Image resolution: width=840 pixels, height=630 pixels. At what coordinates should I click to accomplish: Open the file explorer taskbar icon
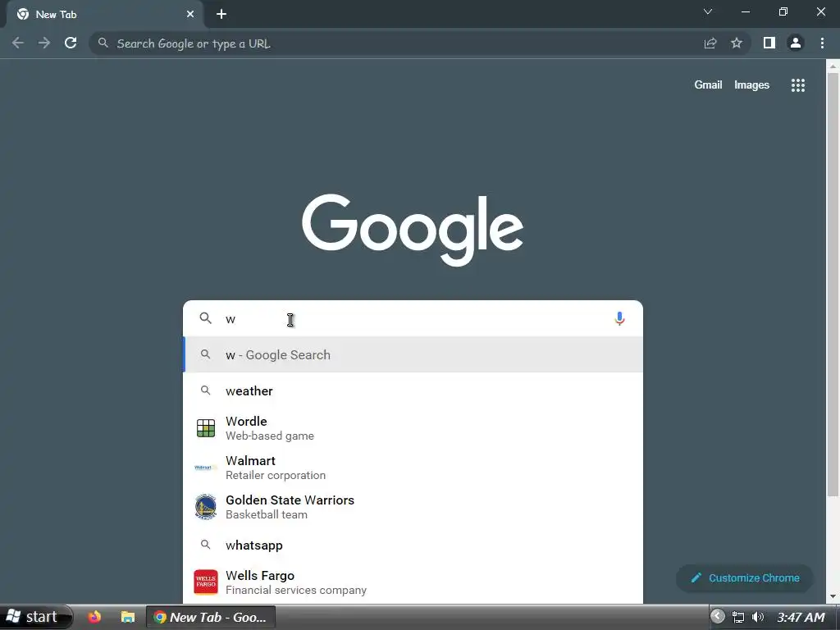(127, 617)
